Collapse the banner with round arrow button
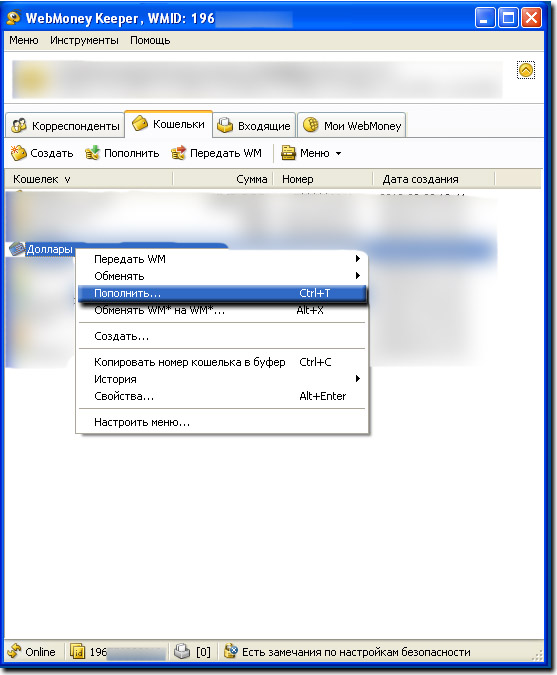 [526, 70]
